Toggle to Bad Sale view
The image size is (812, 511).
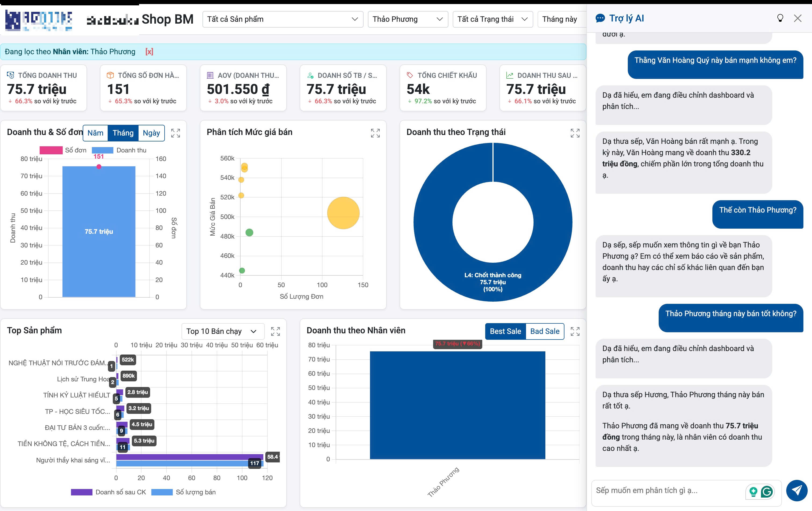point(544,331)
